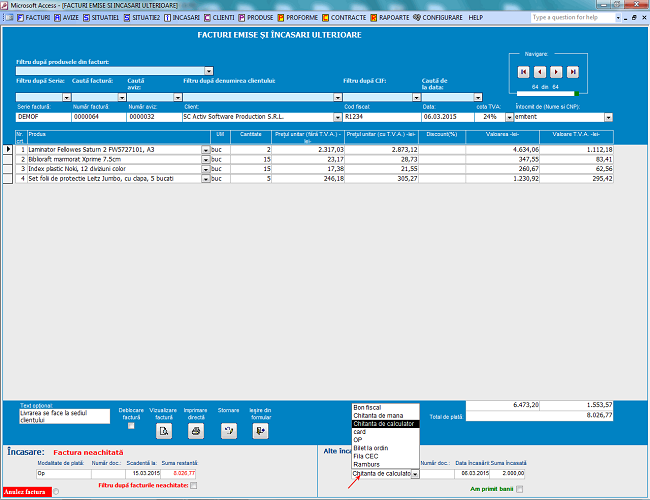Expand the Filtru după CIF dropdown
Image resolution: width=650 pixels, height=500 pixels.
(417, 97)
